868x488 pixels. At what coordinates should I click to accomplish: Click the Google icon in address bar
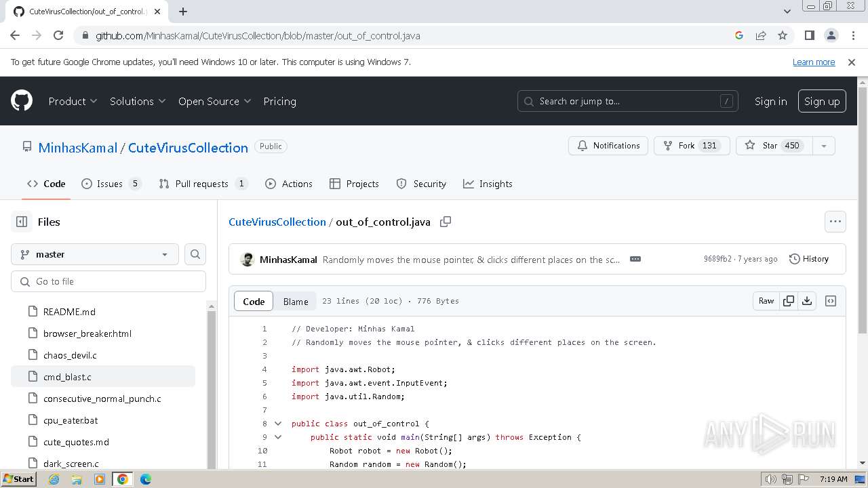(739, 35)
